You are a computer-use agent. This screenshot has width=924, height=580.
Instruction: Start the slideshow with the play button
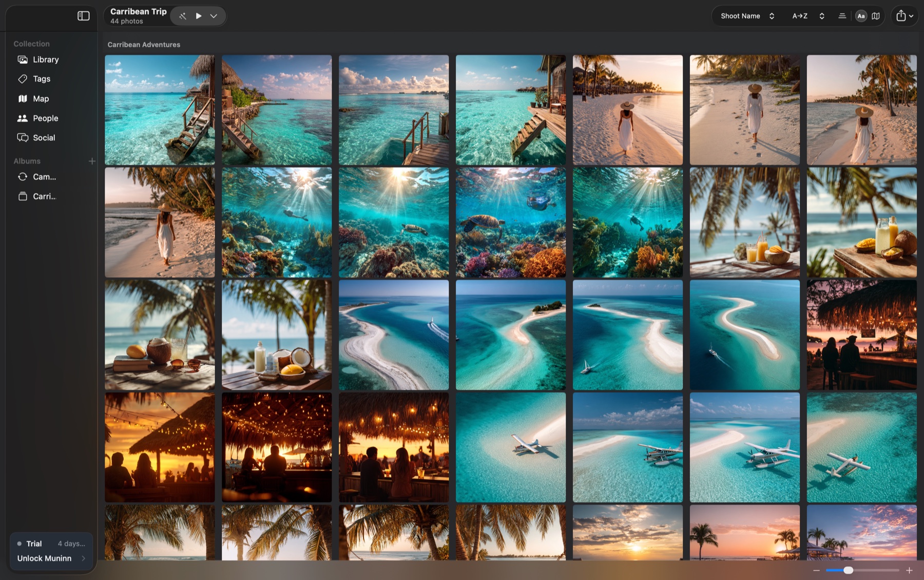coord(199,16)
